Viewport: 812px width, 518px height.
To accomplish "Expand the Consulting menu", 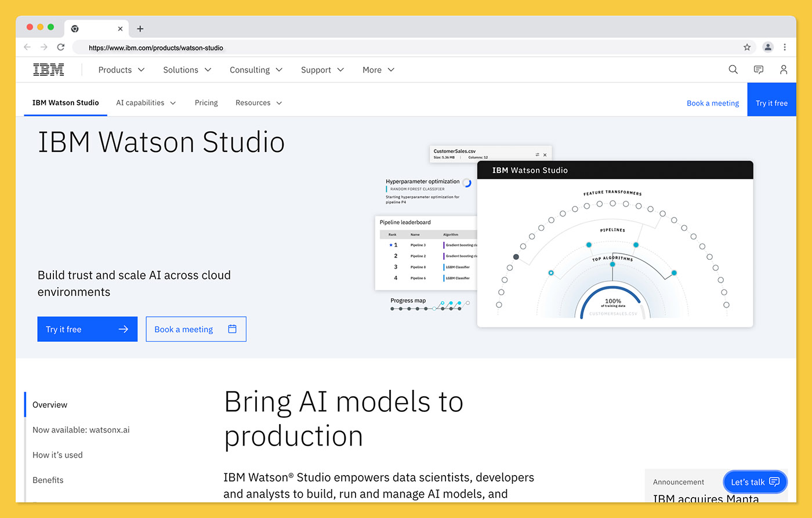I will click(256, 70).
